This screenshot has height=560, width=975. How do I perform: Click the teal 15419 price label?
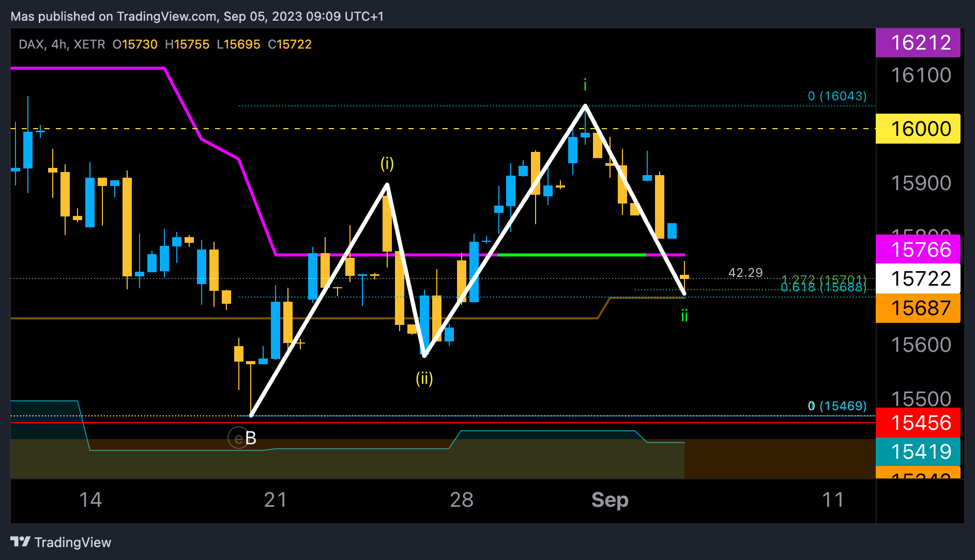click(x=918, y=452)
